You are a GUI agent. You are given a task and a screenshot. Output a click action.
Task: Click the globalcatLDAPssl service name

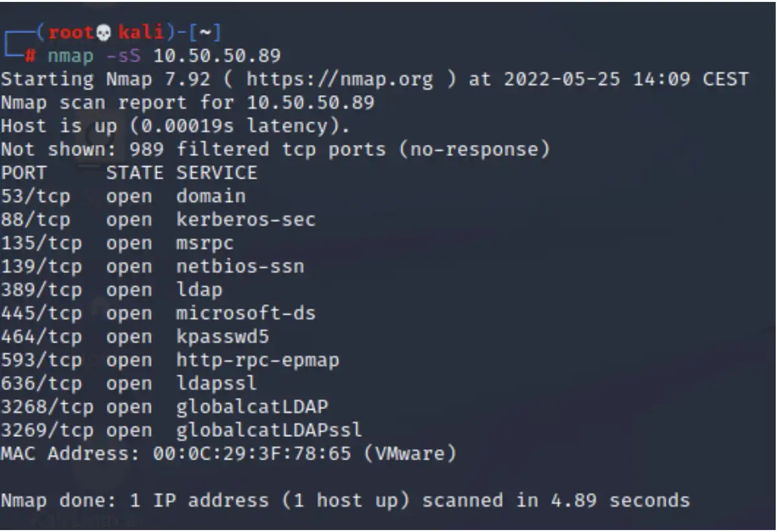click(x=269, y=430)
